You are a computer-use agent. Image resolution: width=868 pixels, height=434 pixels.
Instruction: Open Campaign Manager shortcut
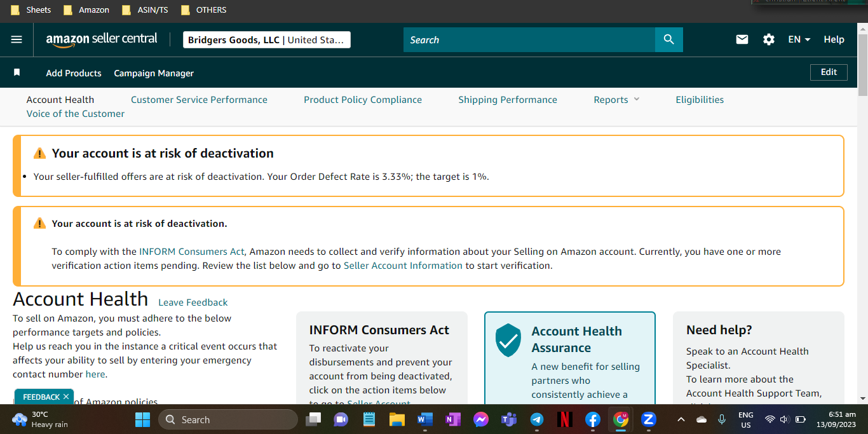point(154,73)
